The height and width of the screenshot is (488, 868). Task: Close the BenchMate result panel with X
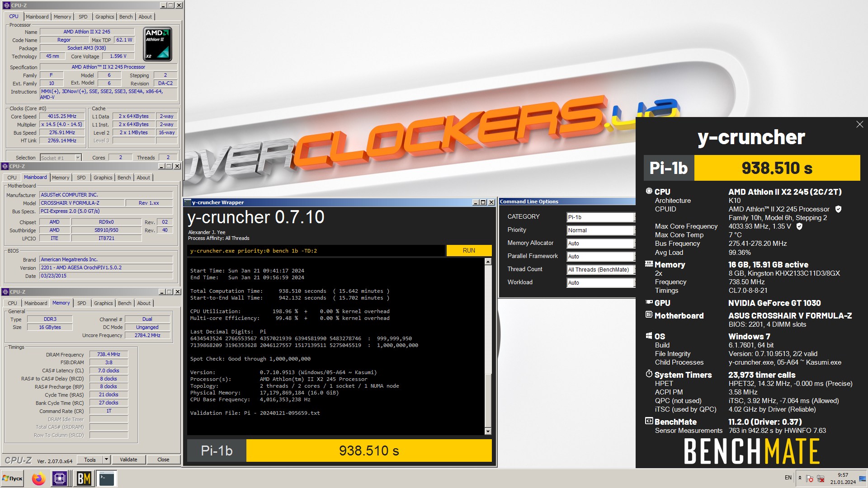[x=859, y=124]
